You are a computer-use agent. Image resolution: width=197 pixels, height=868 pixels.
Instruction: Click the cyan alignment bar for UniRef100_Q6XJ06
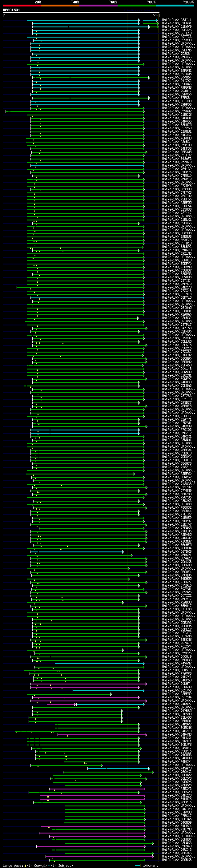pos(108,691)
